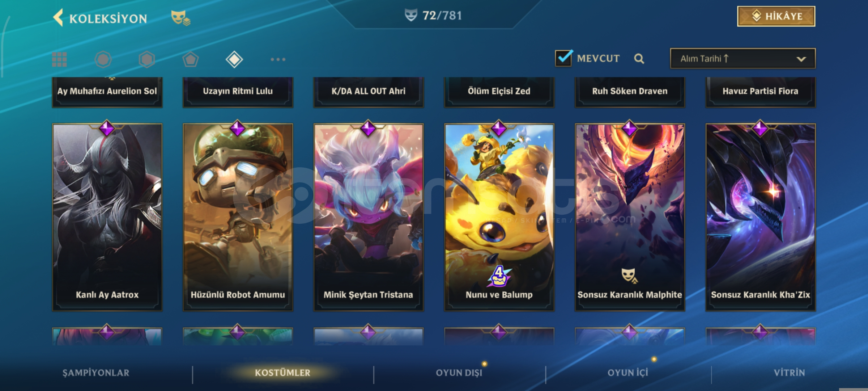The image size is (868, 391).
Task: Go back using the Koleksiyon arrow
Action: pos(58,17)
